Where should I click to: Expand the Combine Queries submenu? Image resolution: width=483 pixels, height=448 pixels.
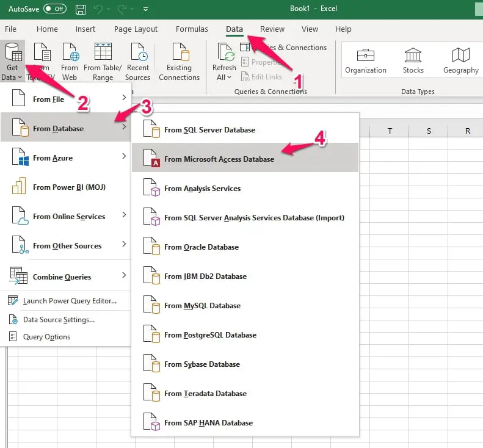pos(66,276)
